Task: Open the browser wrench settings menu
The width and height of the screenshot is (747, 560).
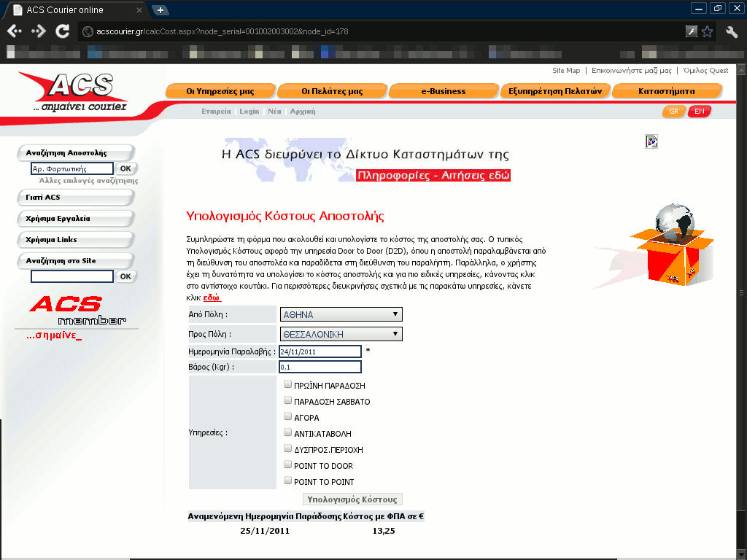Action: pyautogui.click(x=732, y=31)
